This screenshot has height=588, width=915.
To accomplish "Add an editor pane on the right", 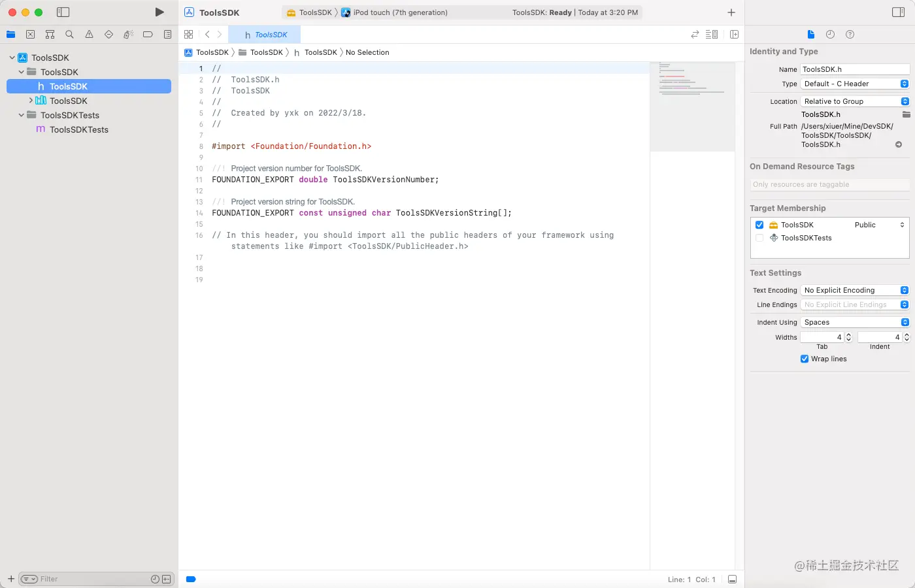I will 734,35.
